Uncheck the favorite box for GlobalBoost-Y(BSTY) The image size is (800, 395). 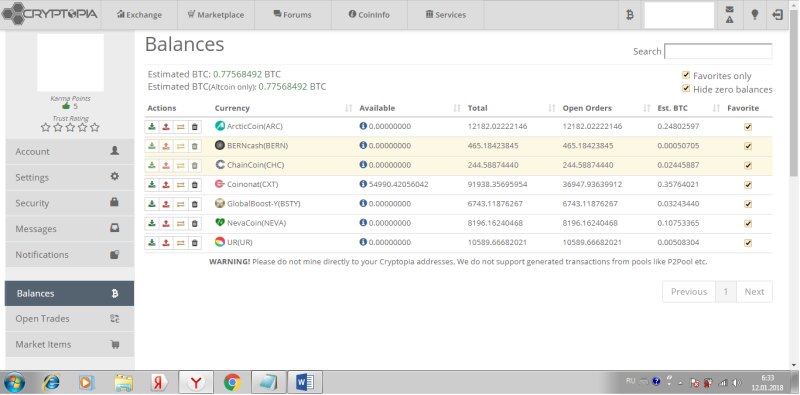coord(748,204)
